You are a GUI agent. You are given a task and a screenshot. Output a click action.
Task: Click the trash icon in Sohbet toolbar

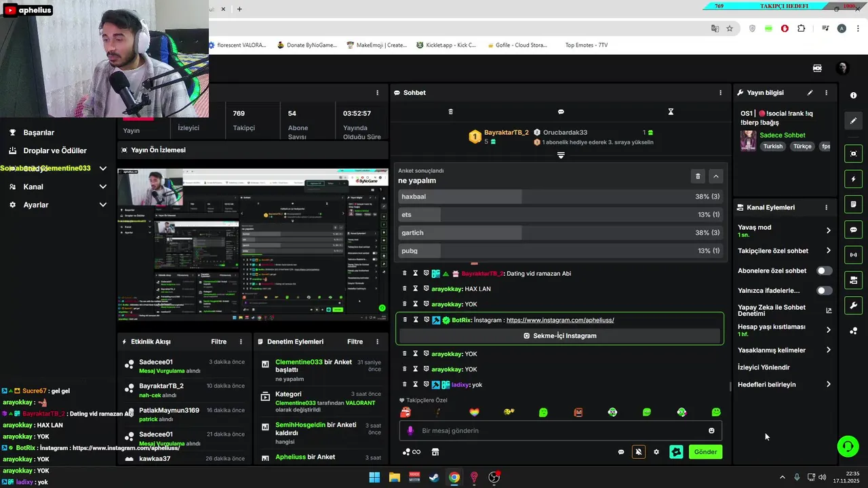[450, 112]
